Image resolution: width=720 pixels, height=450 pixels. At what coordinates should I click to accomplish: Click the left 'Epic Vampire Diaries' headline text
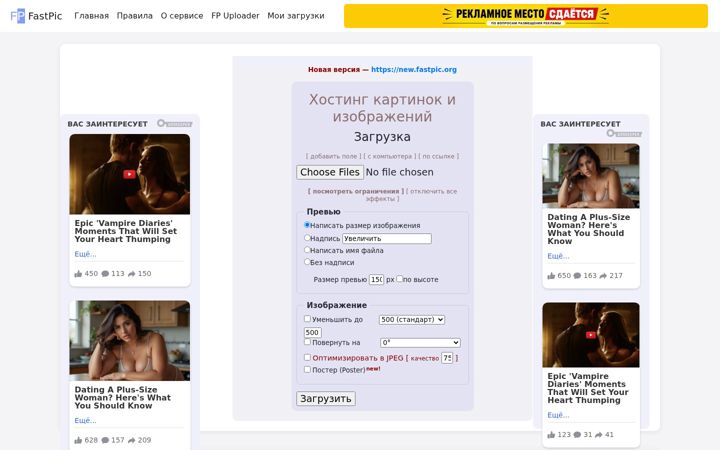click(x=125, y=231)
